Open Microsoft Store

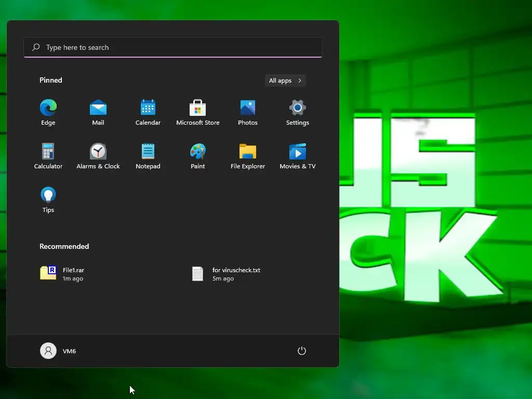[198, 113]
